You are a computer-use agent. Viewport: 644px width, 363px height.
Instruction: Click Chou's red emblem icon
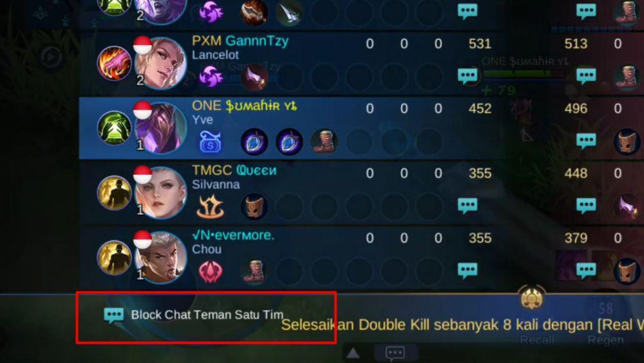(211, 271)
